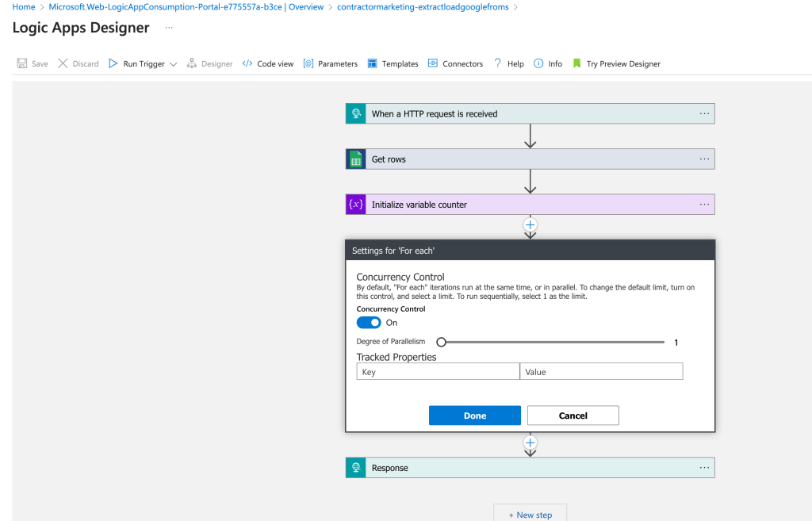812x521 pixels.
Task: Click the Info circle icon
Action: click(538, 63)
